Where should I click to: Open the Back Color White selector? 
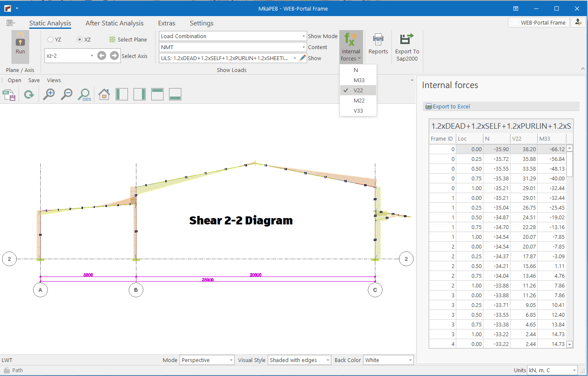tap(410, 360)
